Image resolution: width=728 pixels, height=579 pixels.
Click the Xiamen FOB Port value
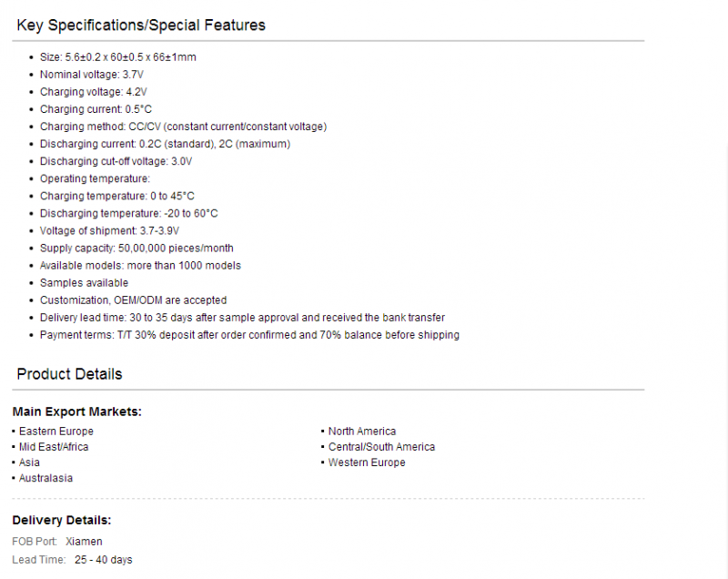coord(84,542)
